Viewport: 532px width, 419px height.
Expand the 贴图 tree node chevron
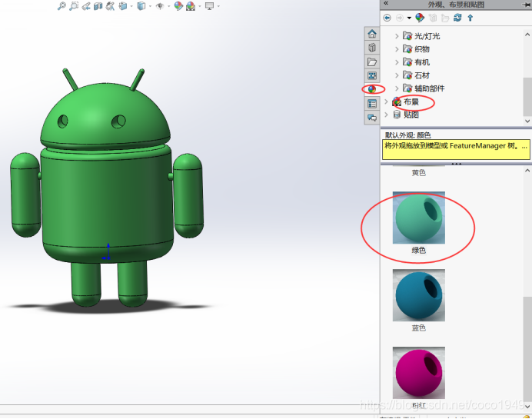coord(386,115)
